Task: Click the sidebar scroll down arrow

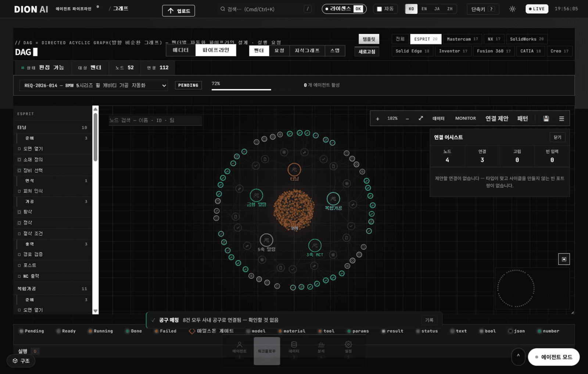Action: (x=96, y=311)
